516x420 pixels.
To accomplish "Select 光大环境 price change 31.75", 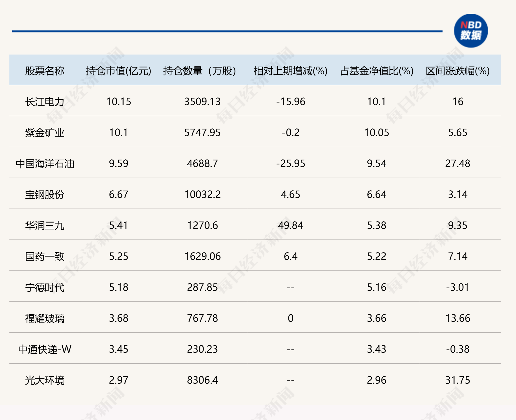I will 458,380.
